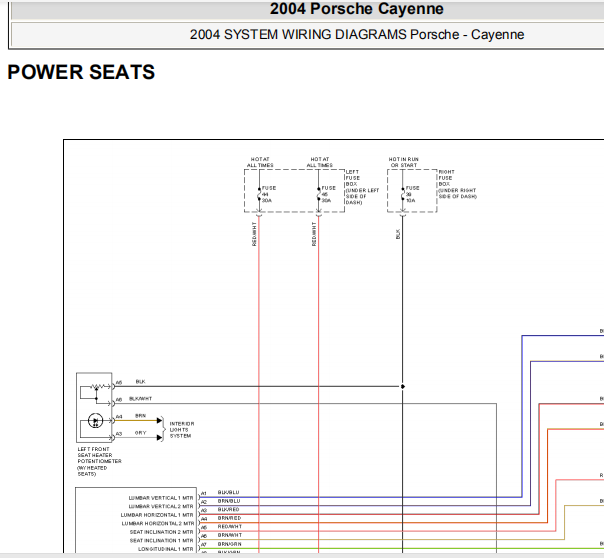Click 'LUMBAR HORIZONTAL 2 MTR' row
This screenshot has width=604, height=558.
(x=158, y=523)
